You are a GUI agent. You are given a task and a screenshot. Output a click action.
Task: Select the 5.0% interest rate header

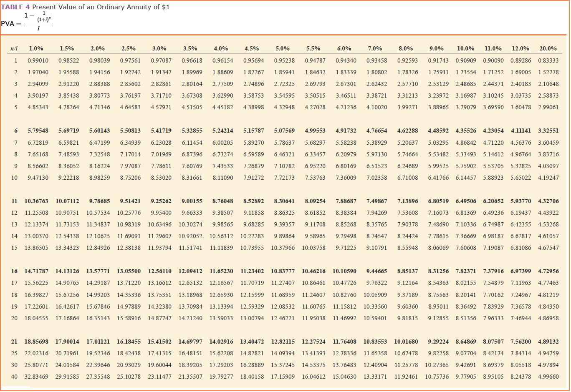pyautogui.click(x=283, y=48)
